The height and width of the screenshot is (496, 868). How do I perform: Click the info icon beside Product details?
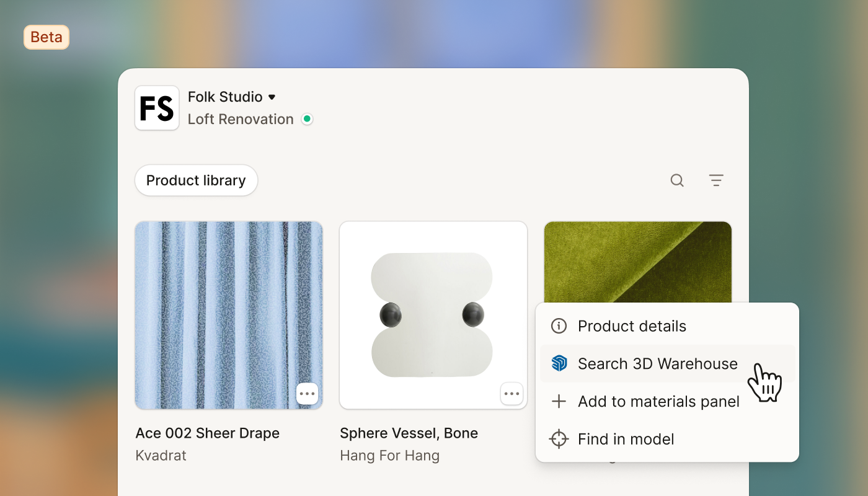559,326
